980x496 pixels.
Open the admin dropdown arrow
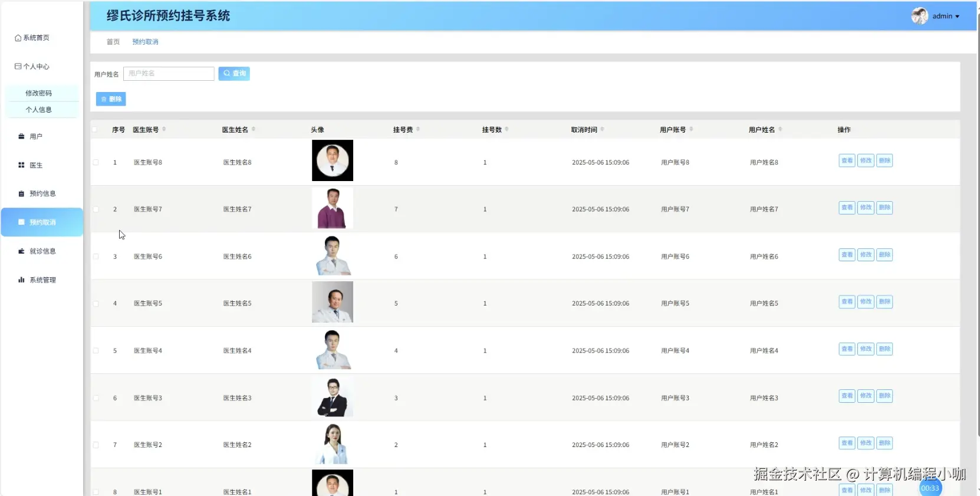957,17
